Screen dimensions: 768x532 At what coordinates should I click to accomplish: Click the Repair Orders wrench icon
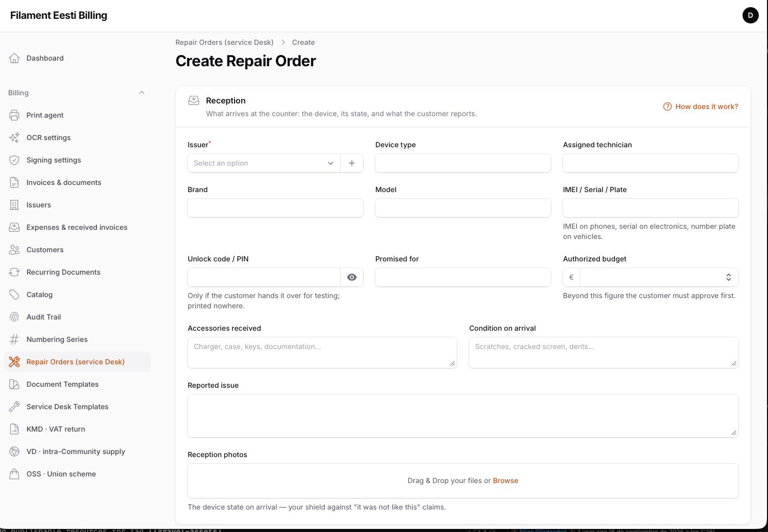[14, 362]
